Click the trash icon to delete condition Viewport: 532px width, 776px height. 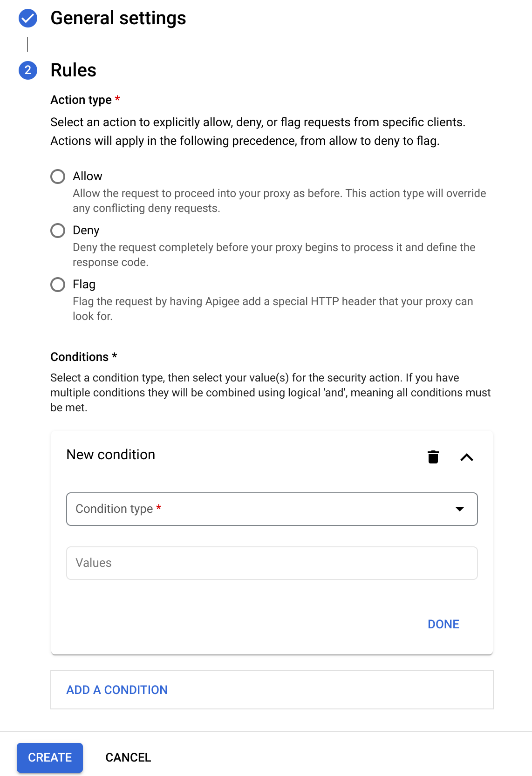click(433, 457)
